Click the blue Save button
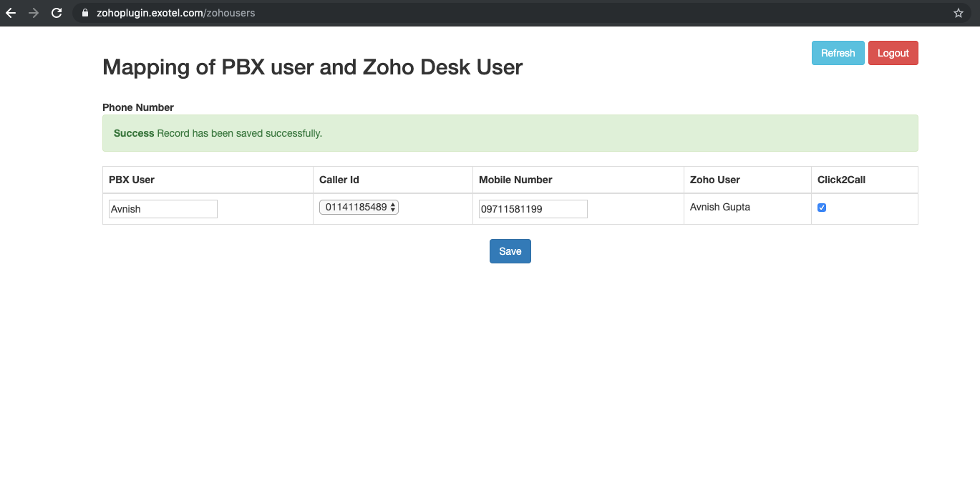 click(x=510, y=251)
